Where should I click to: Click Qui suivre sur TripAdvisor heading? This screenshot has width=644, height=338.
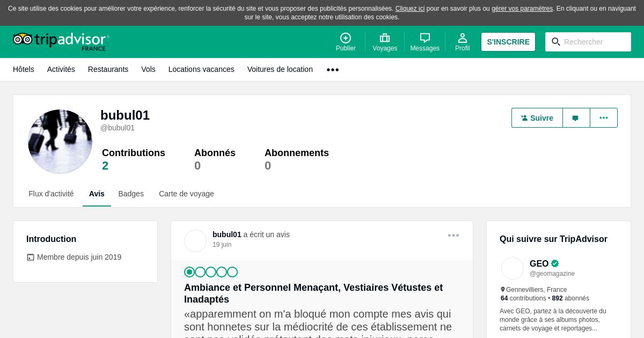554,239
